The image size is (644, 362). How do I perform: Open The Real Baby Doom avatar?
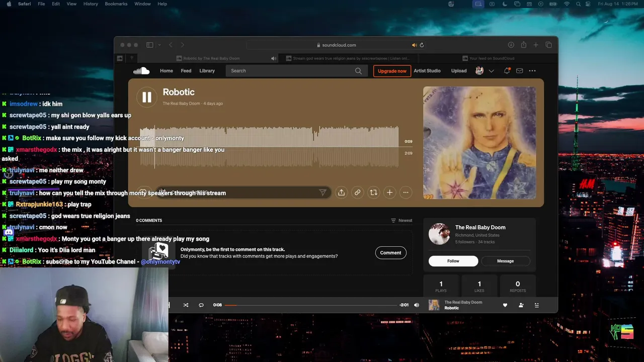tap(439, 234)
